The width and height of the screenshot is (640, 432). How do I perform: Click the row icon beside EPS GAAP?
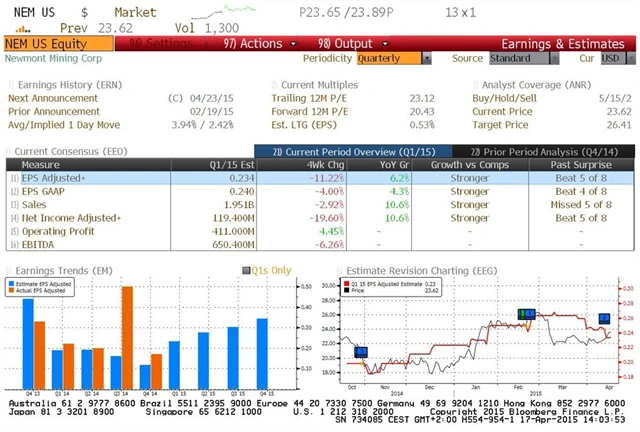click(13, 190)
